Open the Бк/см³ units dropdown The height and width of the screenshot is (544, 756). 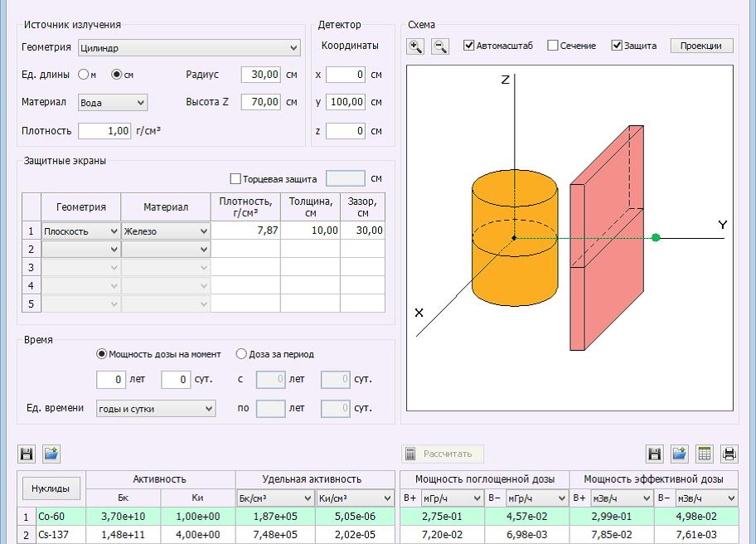[x=275, y=498]
